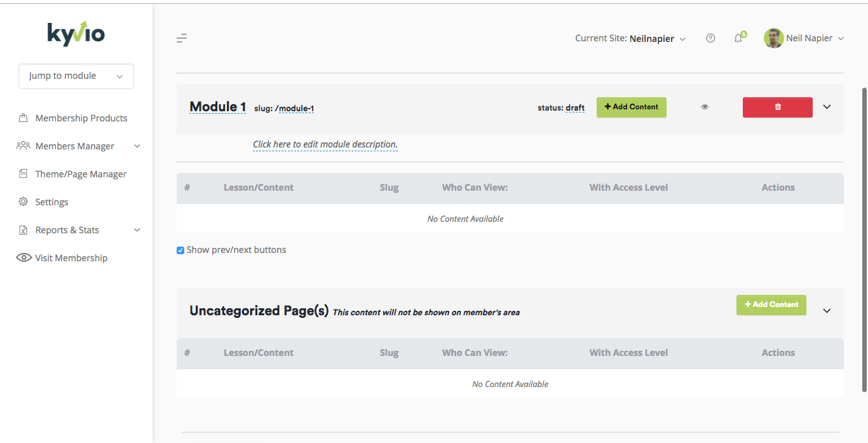Click Add Content button for Module 1
The image size is (868, 443).
(x=632, y=107)
